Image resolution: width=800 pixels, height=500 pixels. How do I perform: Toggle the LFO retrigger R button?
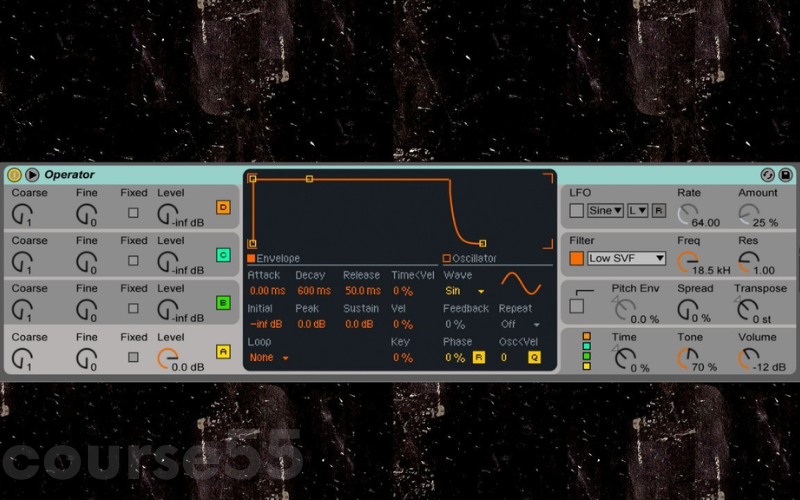[659, 210]
